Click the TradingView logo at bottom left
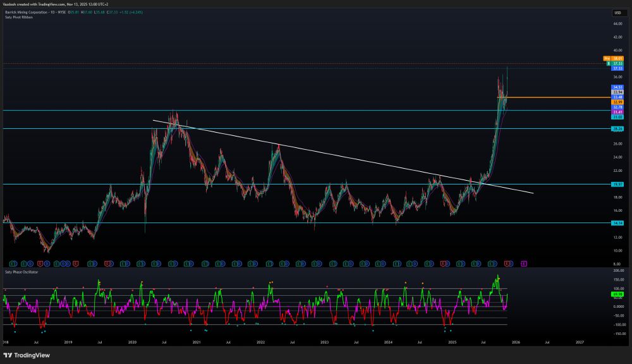Screen dimensions: 632x364 coord(27,355)
